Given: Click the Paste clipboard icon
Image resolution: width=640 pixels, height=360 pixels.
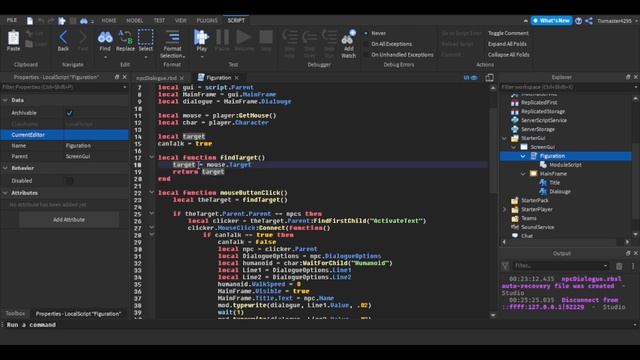Looking at the screenshot, I should pos(13,38).
